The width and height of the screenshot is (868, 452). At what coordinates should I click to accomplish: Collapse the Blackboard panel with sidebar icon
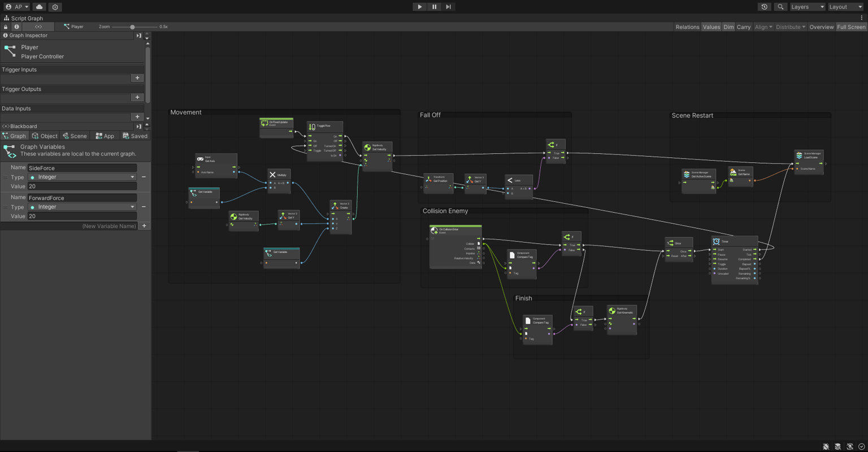point(138,127)
